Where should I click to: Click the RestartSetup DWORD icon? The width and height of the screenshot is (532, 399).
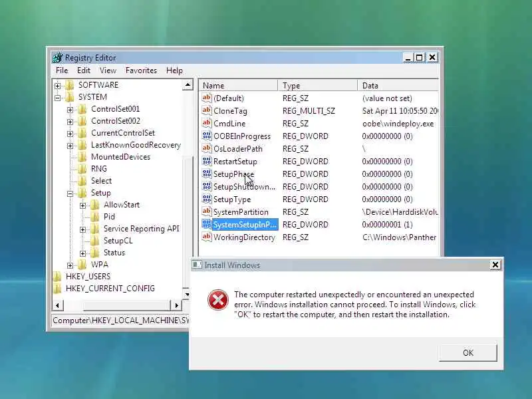click(207, 161)
